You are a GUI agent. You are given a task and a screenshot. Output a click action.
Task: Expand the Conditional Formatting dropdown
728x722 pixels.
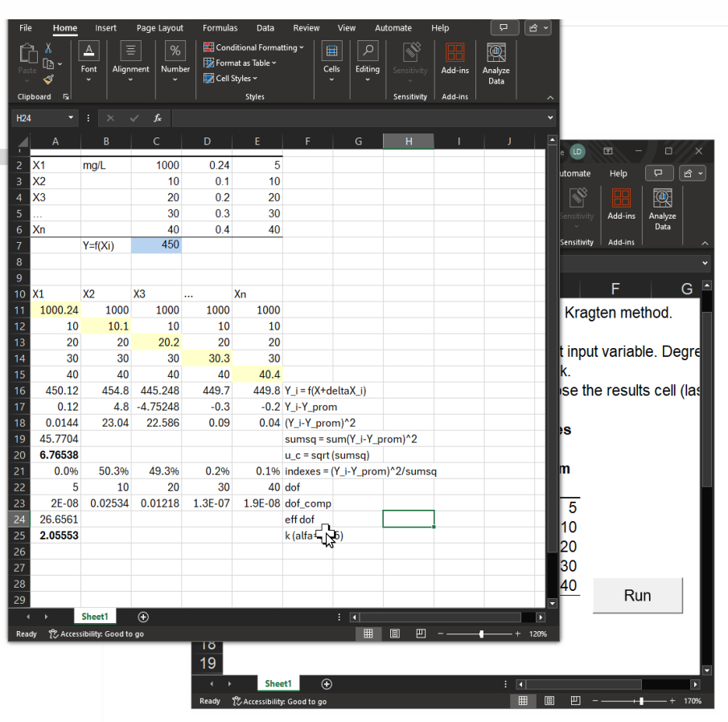click(x=254, y=47)
